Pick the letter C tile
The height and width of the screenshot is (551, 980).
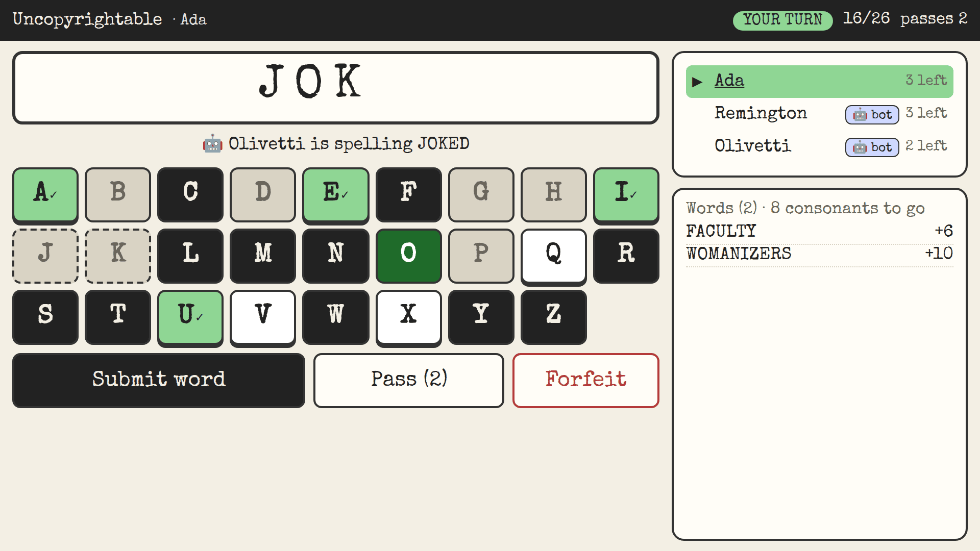pos(190,195)
